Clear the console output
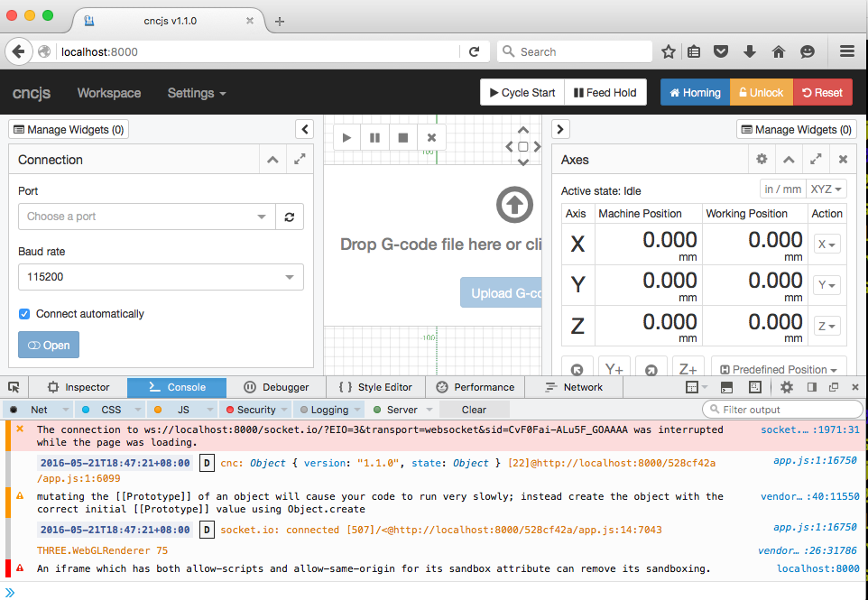This screenshot has height=600, width=868. tap(474, 410)
